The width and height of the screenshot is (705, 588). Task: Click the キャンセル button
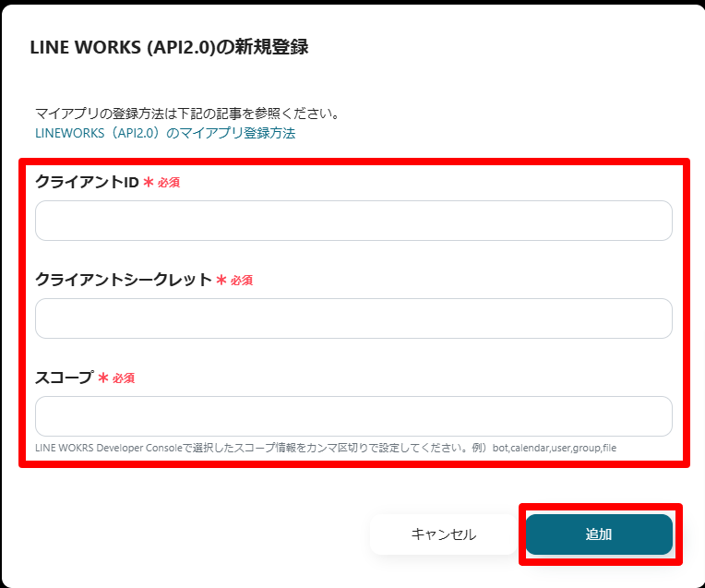pyautogui.click(x=443, y=534)
